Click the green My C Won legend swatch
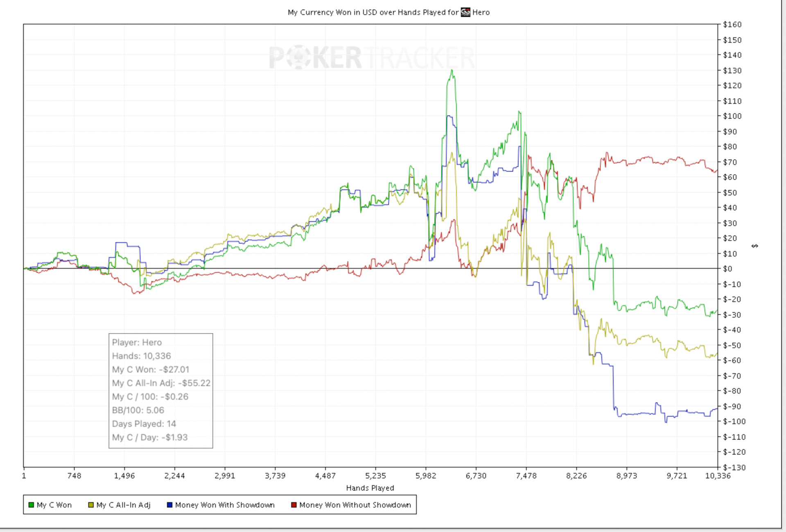This screenshot has width=786, height=532. click(x=31, y=505)
